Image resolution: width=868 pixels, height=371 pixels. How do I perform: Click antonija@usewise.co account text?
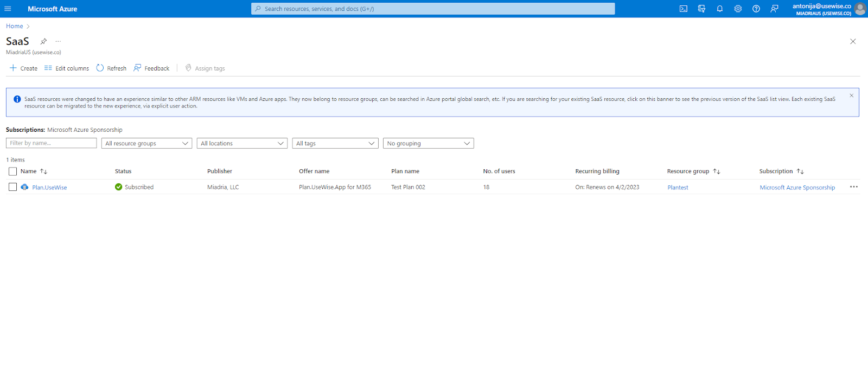[822, 6]
